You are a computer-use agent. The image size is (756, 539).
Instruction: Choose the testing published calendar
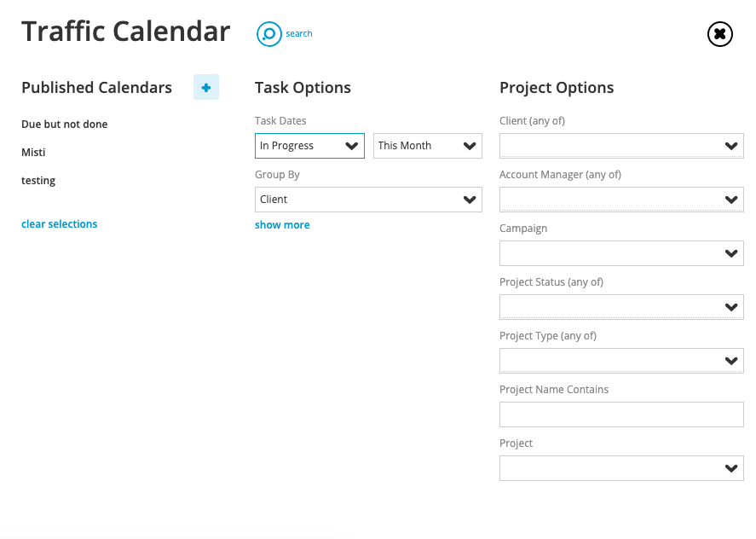[38, 181]
